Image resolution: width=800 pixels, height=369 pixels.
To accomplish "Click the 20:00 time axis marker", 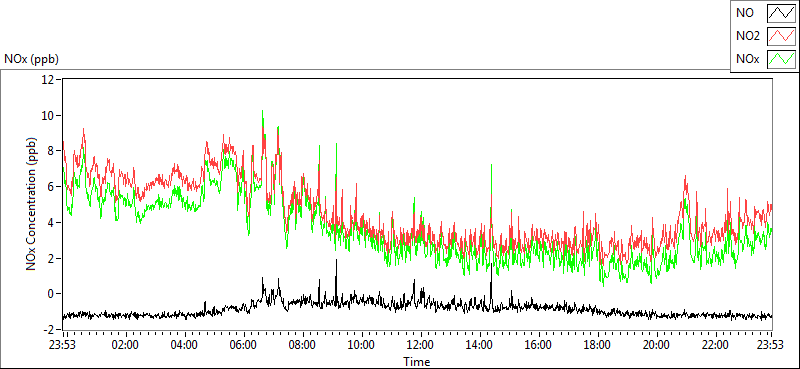I will [x=656, y=345].
